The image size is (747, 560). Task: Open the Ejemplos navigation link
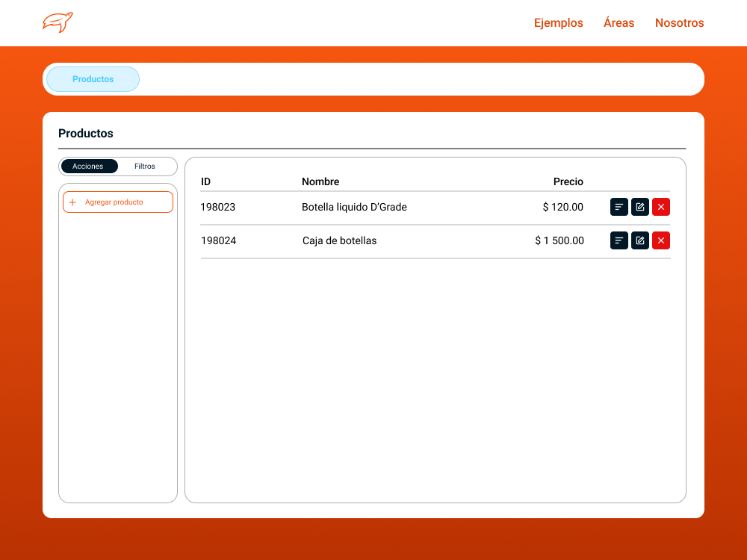558,23
